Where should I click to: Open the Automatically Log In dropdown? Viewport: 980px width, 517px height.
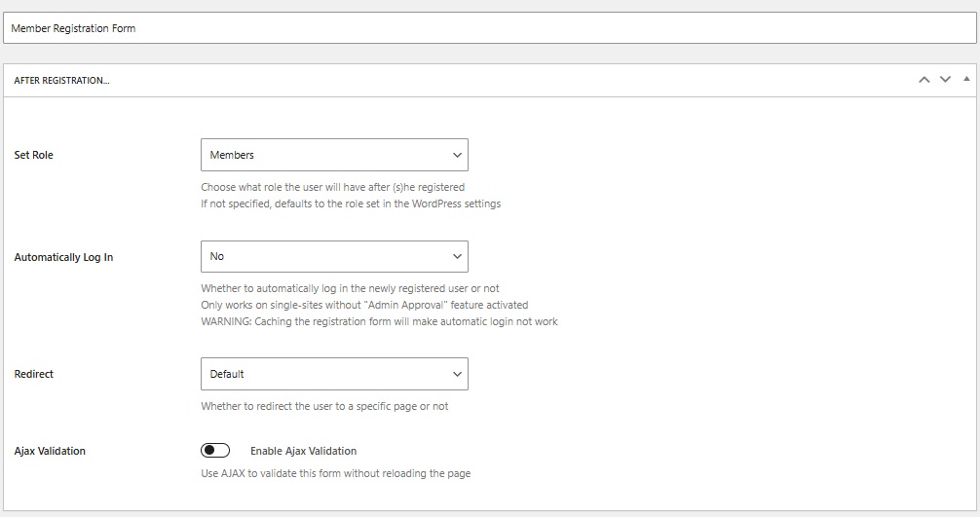[x=334, y=257]
